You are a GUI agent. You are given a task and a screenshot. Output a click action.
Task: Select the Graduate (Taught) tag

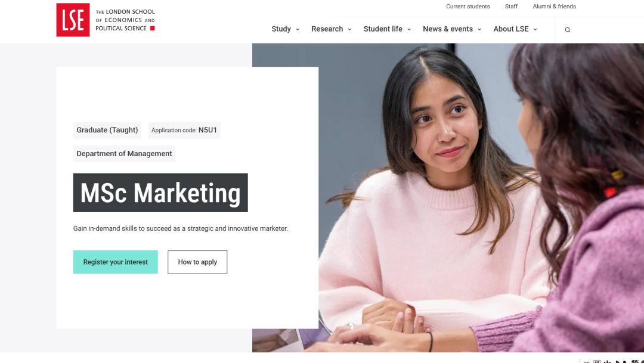(107, 130)
